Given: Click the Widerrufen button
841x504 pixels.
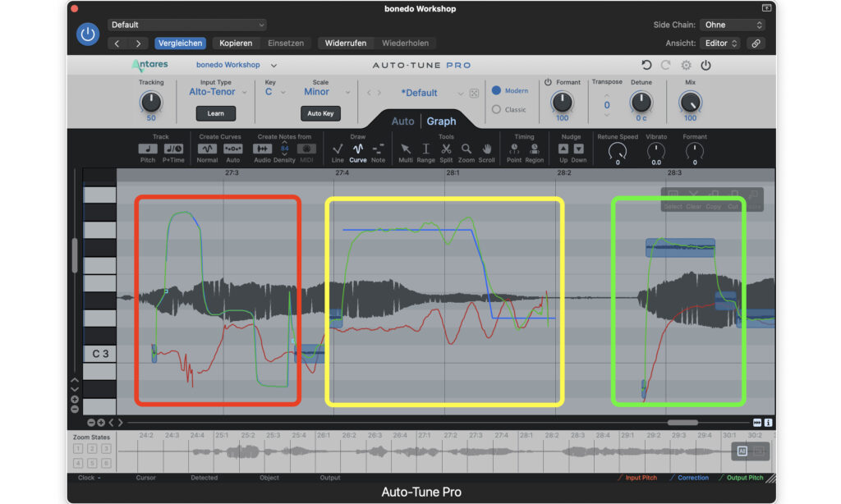Looking at the screenshot, I should click(x=346, y=43).
